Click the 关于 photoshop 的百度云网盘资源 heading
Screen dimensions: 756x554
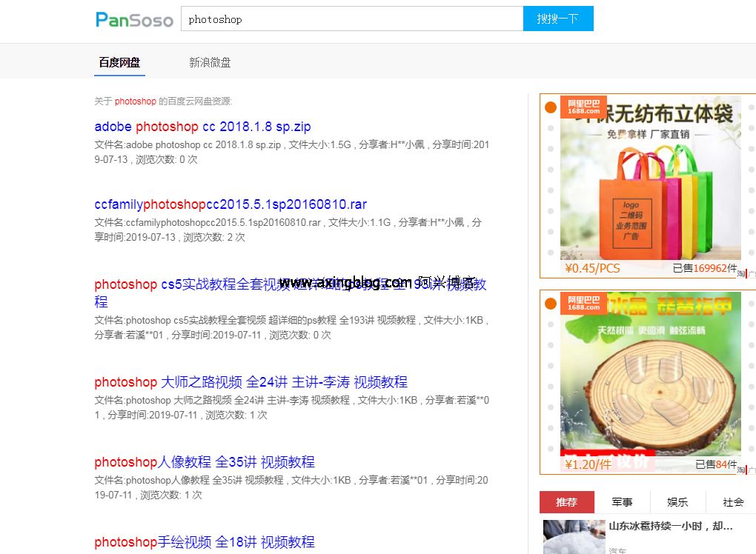(x=164, y=101)
